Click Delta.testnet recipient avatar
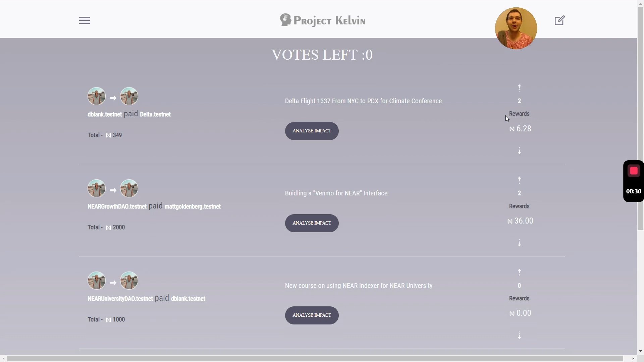The image size is (644, 362). (129, 96)
